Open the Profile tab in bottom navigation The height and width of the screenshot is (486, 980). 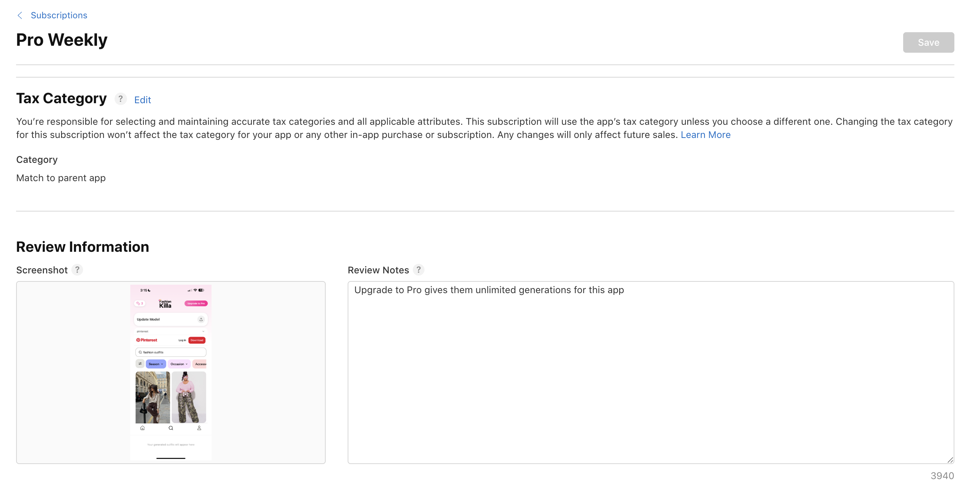coord(199,428)
